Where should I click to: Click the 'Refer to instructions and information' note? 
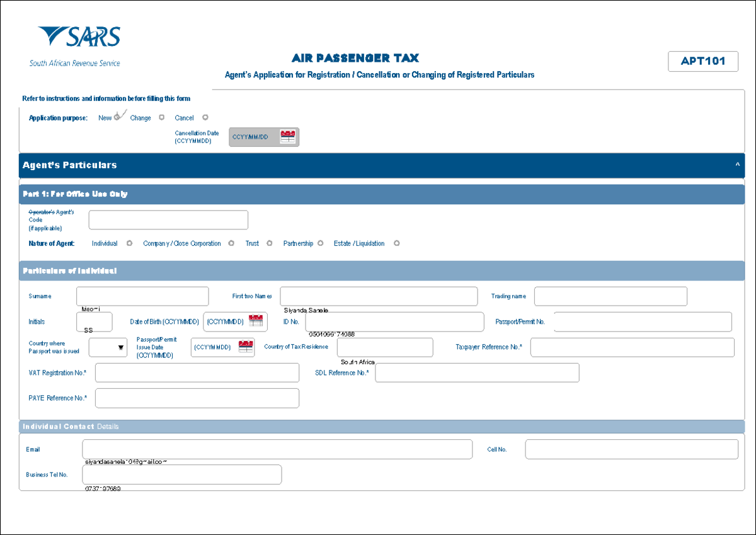tap(106, 98)
